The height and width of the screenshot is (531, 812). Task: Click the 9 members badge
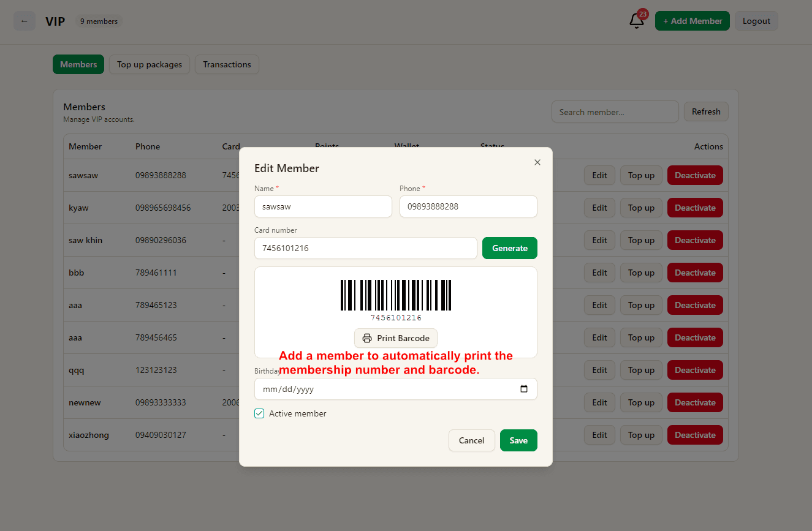(99, 21)
